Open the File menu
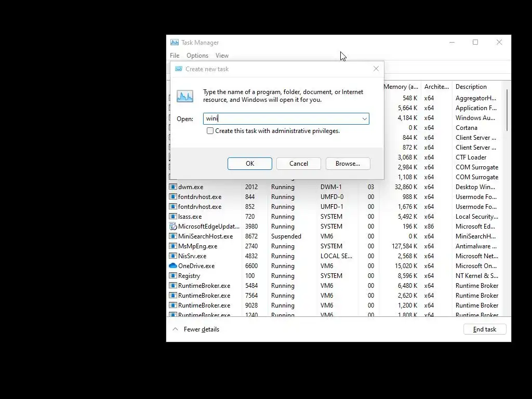This screenshot has width=532, height=399. tap(175, 55)
